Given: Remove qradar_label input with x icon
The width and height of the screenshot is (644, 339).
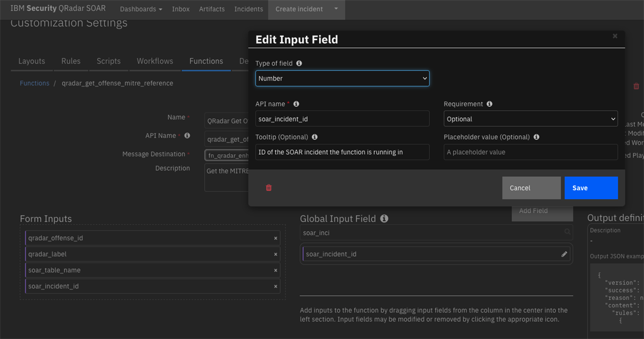Looking at the screenshot, I should coord(276,254).
